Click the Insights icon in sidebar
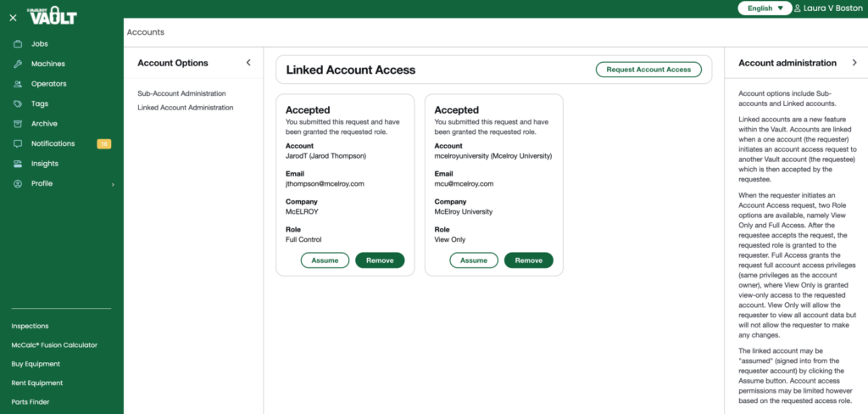The width and height of the screenshot is (868, 414). pos(18,164)
